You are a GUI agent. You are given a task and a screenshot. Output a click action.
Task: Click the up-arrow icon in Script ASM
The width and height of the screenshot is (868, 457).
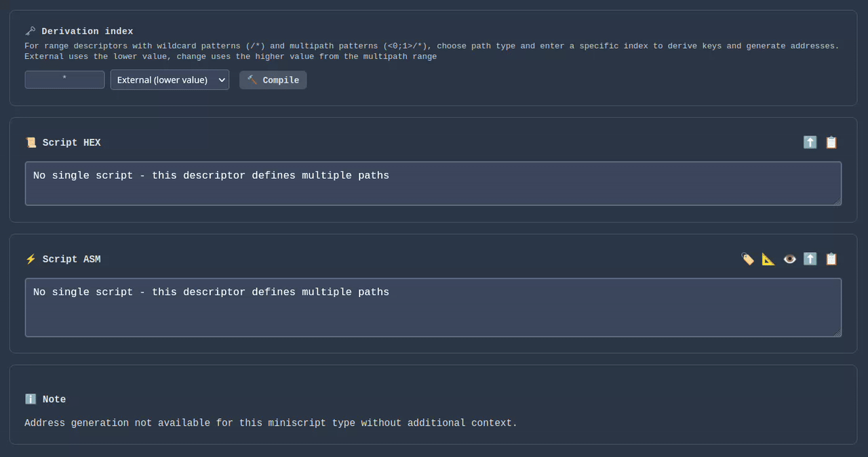click(x=810, y=259)
